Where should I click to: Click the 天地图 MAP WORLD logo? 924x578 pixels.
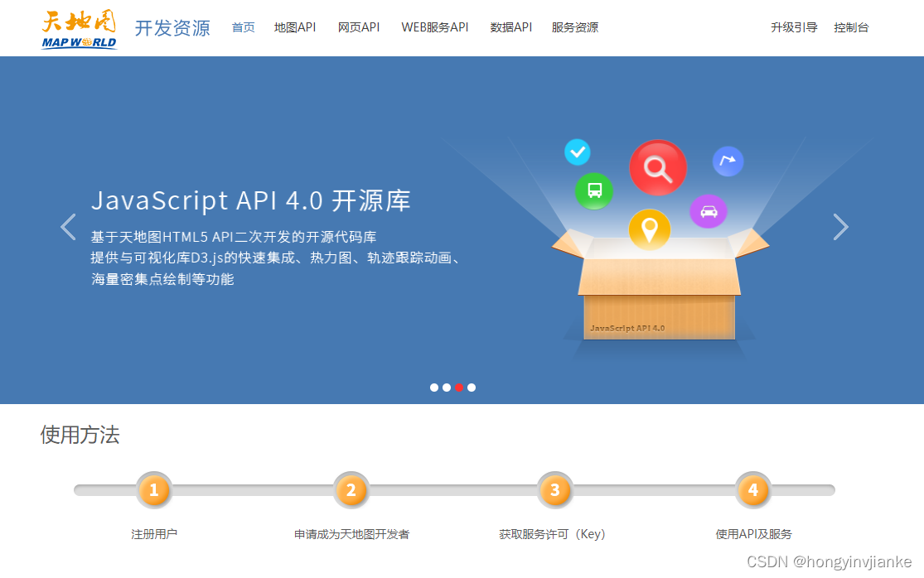coord(79,29)
